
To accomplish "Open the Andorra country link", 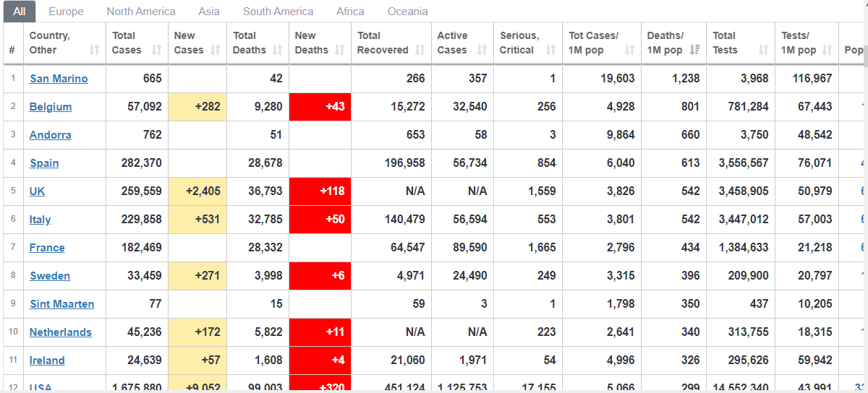I will (51, 135).
